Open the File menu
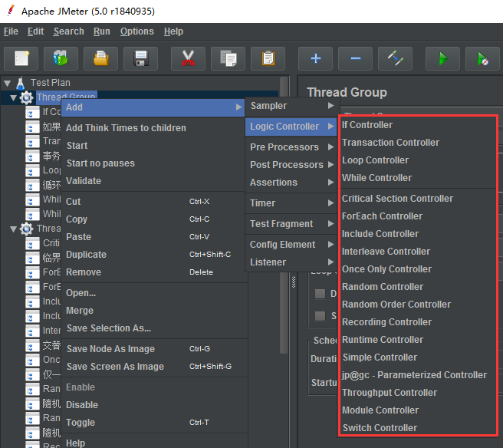 pyautogui.click(x=11, y=31)
